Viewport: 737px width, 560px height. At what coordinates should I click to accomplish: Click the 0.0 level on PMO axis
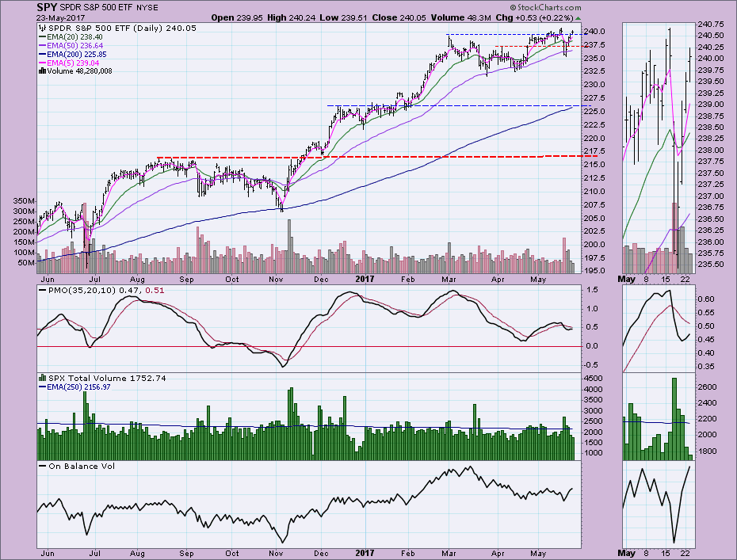(592, 346)
